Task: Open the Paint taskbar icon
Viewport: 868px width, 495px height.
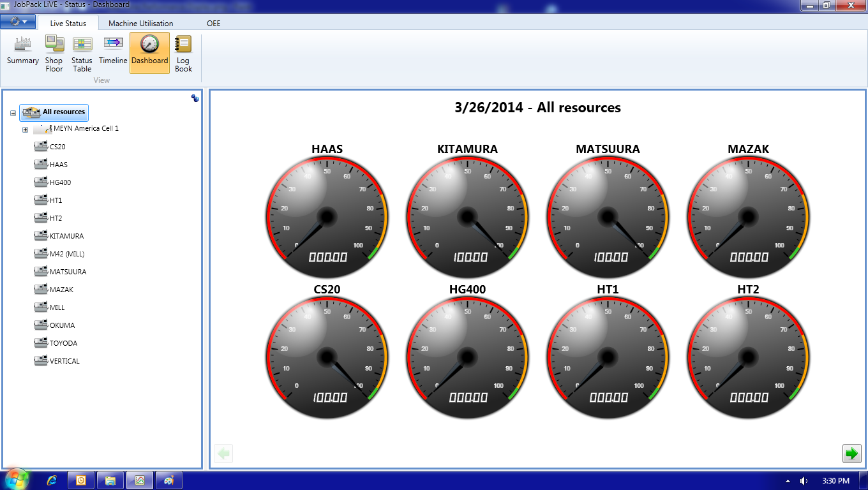Action: click(x=169, y=480)
